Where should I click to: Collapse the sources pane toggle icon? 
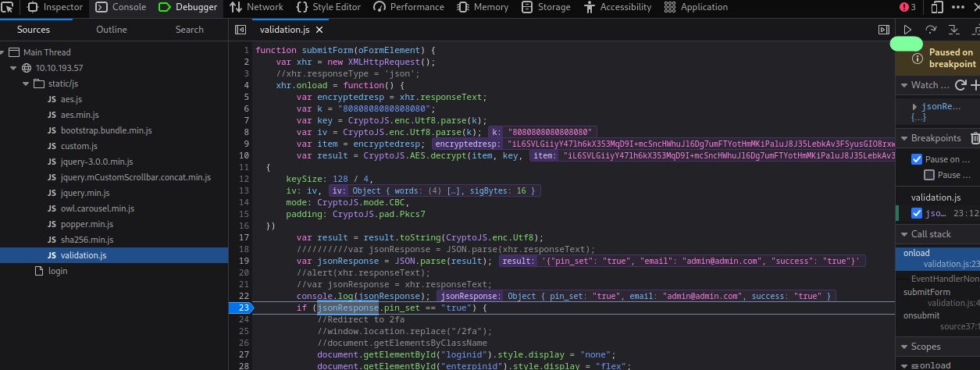pyautogui.click(x=242, y=30)
